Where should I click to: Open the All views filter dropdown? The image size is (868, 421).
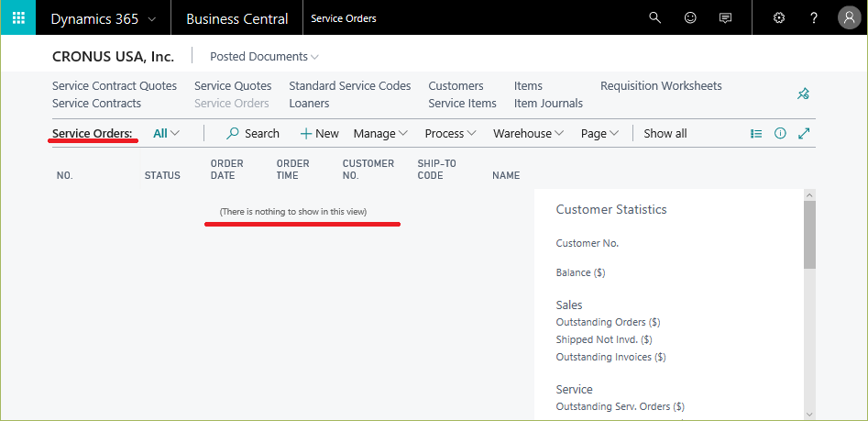pos(167,134)
